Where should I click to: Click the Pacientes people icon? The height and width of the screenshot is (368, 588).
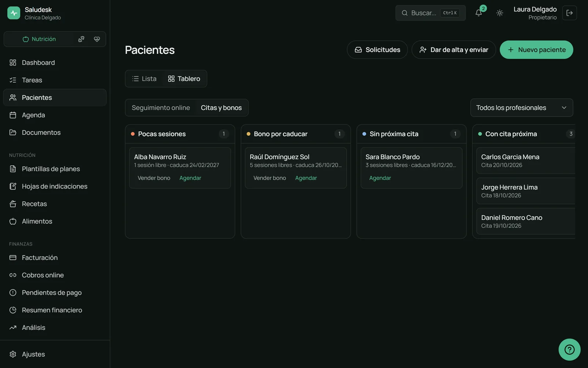[x=13, y=98]
